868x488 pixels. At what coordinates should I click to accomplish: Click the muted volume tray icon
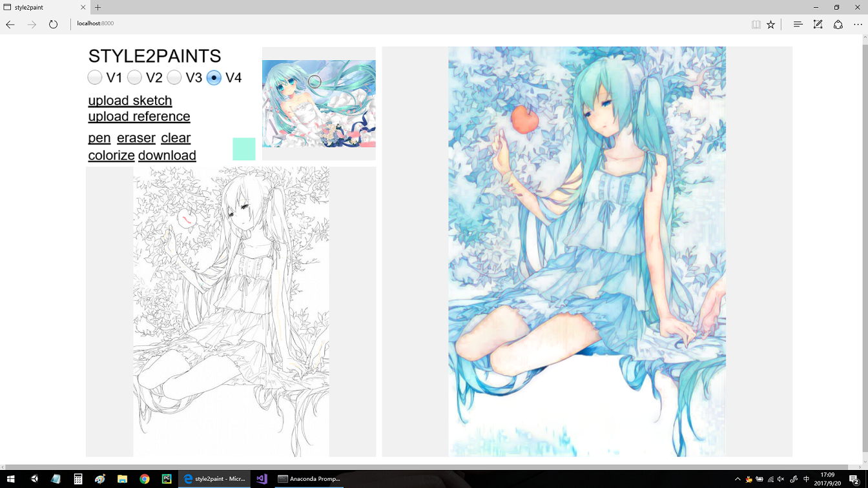pos(781,479)
